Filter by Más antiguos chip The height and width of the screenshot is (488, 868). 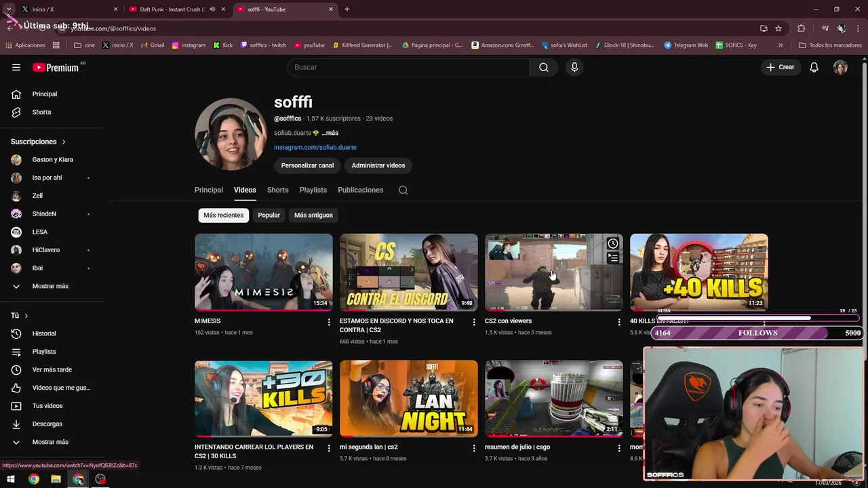313,215
